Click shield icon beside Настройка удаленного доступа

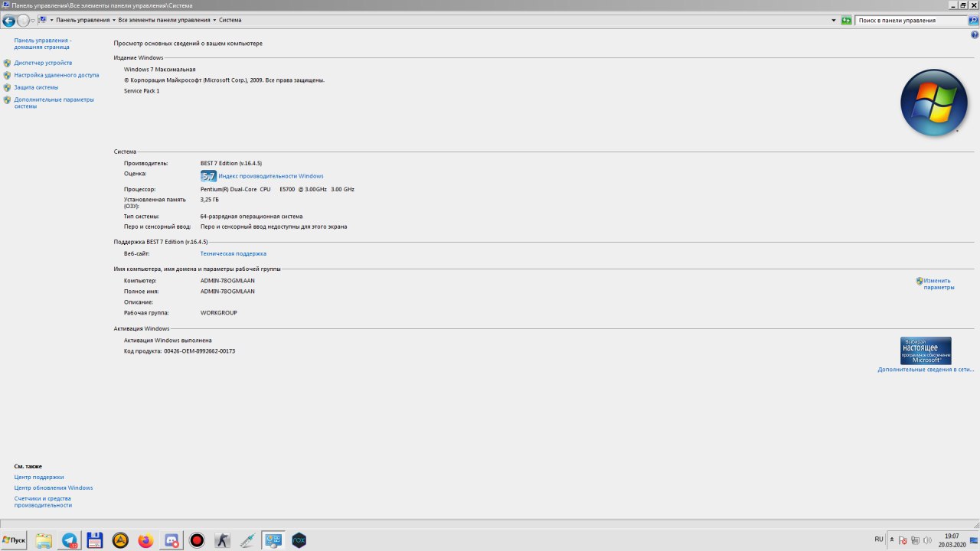(7, 75)
